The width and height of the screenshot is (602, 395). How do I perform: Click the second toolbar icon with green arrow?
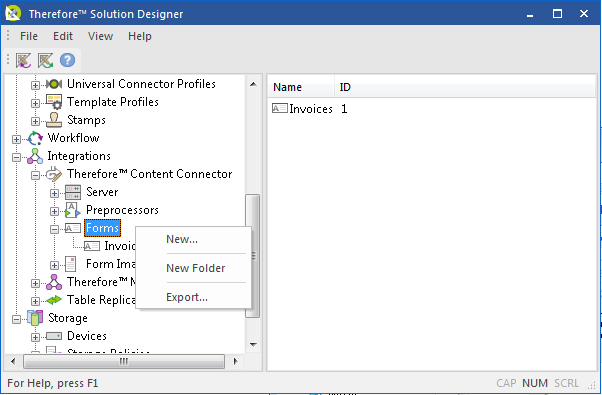(x=45, y=60)
